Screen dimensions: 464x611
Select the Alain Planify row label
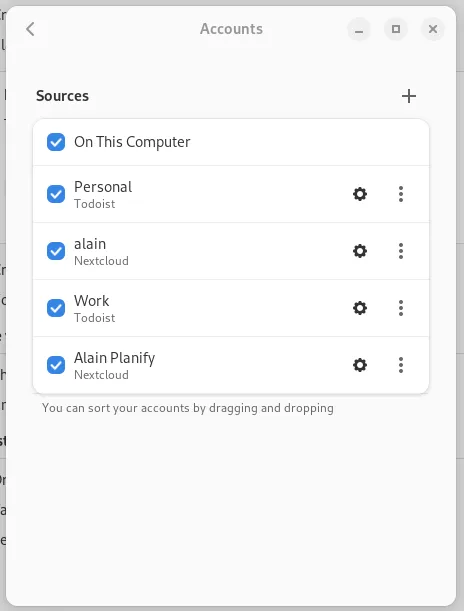coord(115,358)
